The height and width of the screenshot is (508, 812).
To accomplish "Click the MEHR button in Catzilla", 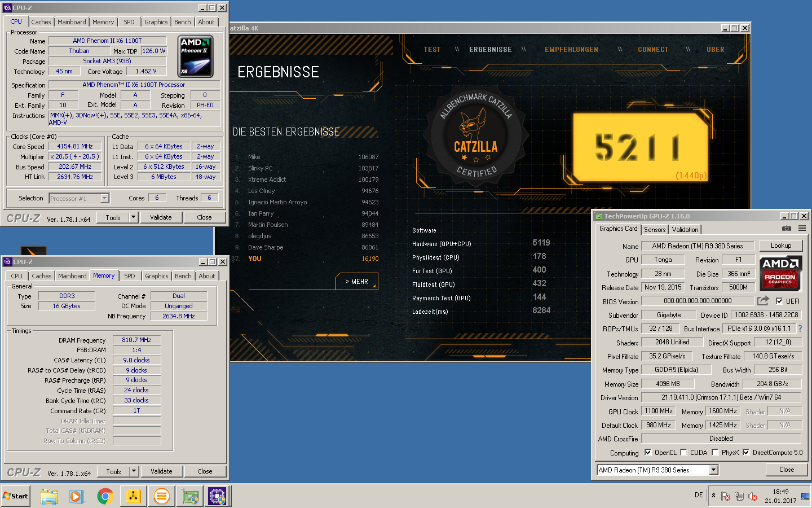I will tap(356, 281).
